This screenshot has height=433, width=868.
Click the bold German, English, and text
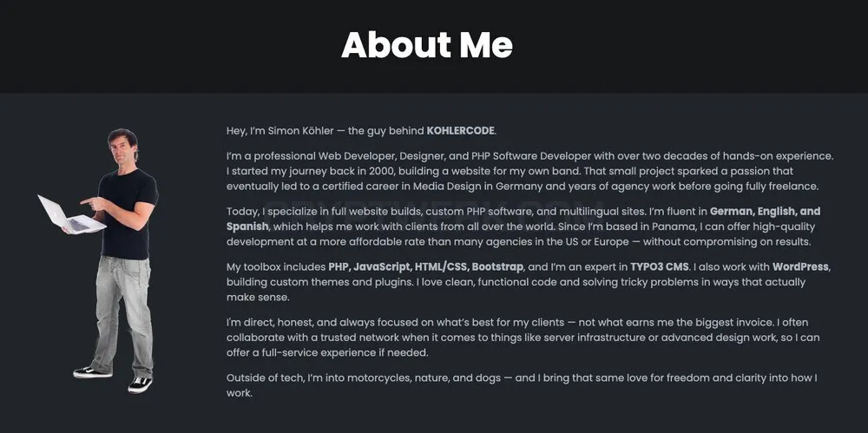point(765,212)
